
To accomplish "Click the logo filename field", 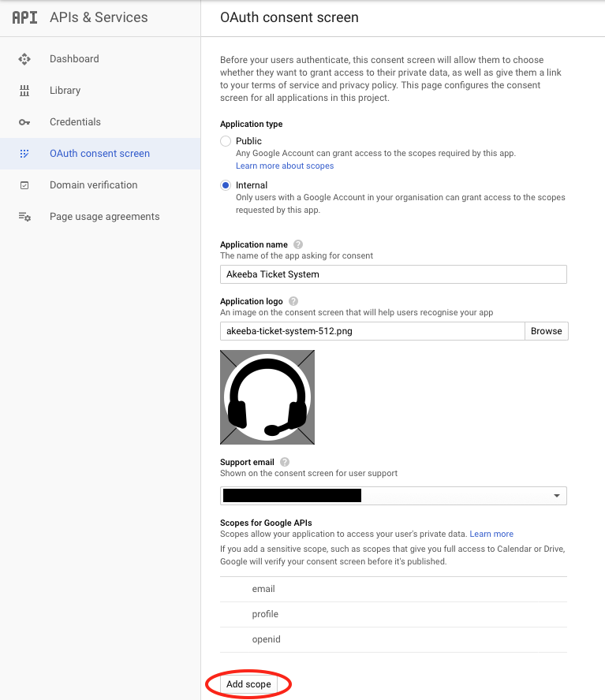I will pos(372,331).
